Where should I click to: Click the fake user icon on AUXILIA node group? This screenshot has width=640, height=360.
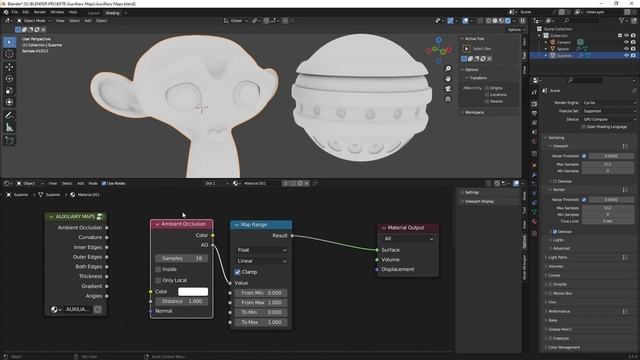[x=98, y=309]
